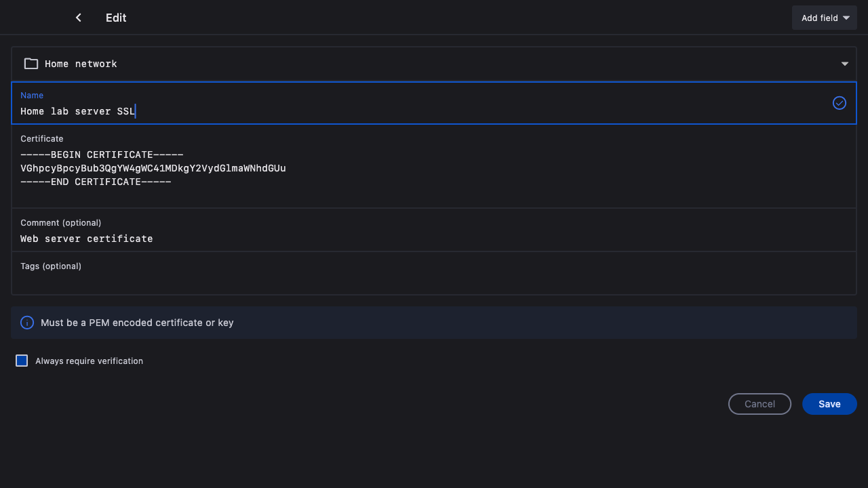The image size is (868, 488).
Task: Toggle the Always require verification checkbox
Action: point(22,361)
